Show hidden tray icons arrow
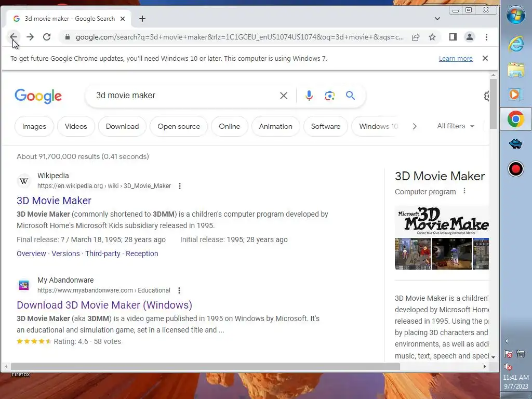The width and height of the screenshot is (532, 399). tap(507, 341)
